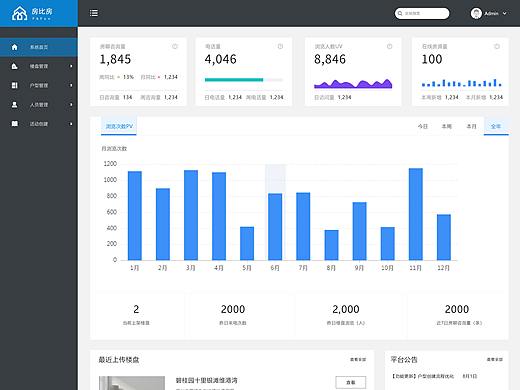Click the info icon on the 100 card

[497, 46]
